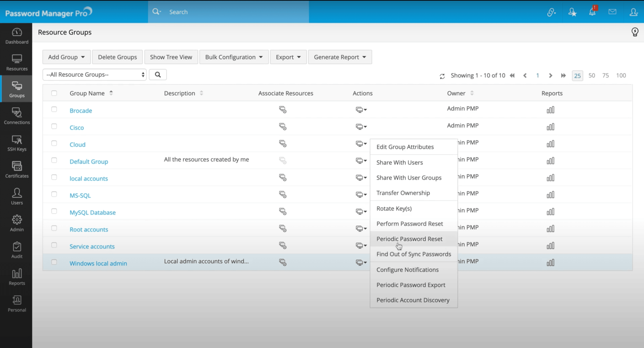Screen dimensions: 644x348
Task: Check the MS-SQL row checkbox
Action: (x=54, y=194)
